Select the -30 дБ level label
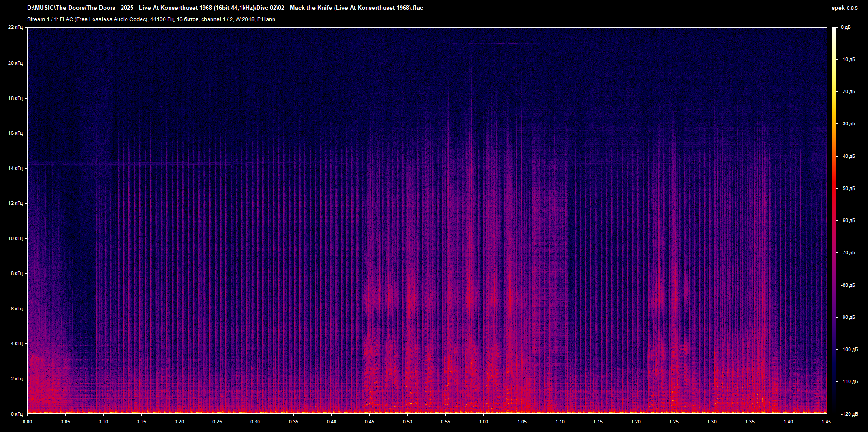 [848, 123]
